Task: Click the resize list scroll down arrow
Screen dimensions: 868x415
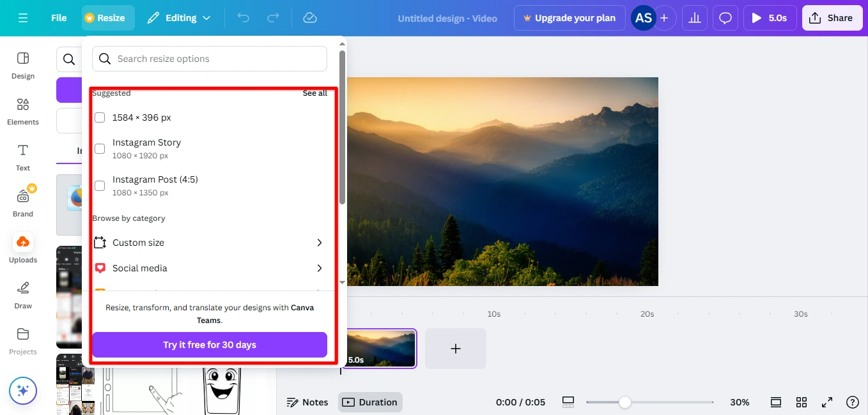Action: coord(342,282)
